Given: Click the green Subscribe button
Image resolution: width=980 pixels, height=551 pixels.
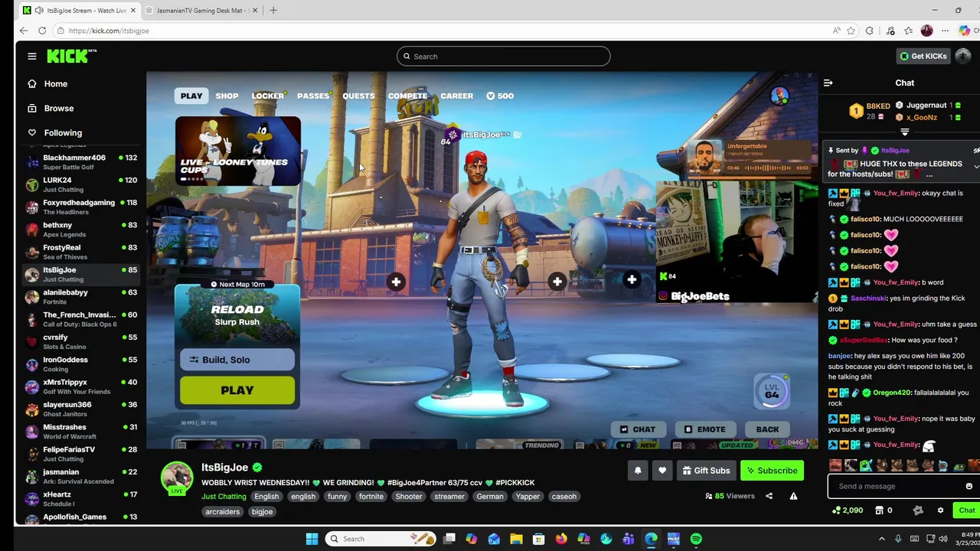Looking at the screenshot, I should tap(772, 471).
